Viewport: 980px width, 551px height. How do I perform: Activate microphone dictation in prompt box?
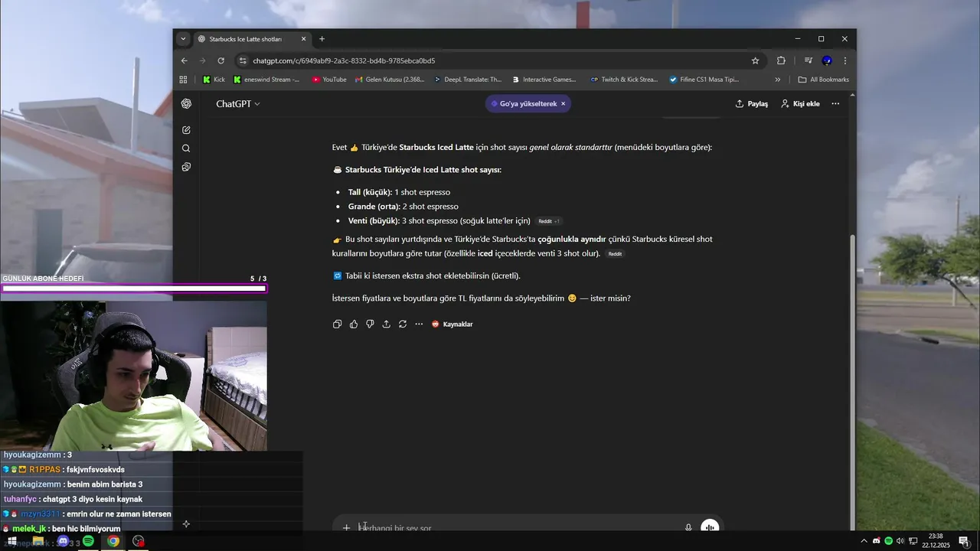[688, 527]
